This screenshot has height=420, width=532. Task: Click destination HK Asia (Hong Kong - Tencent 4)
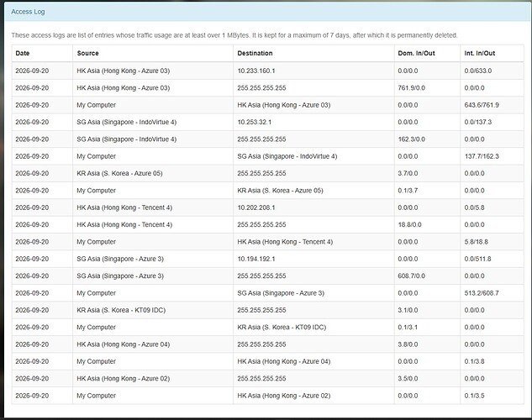pos(285,242)
